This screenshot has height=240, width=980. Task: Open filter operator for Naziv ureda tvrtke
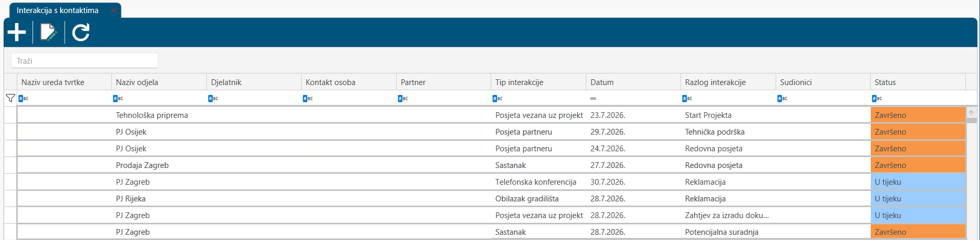[x=24, y=98]
